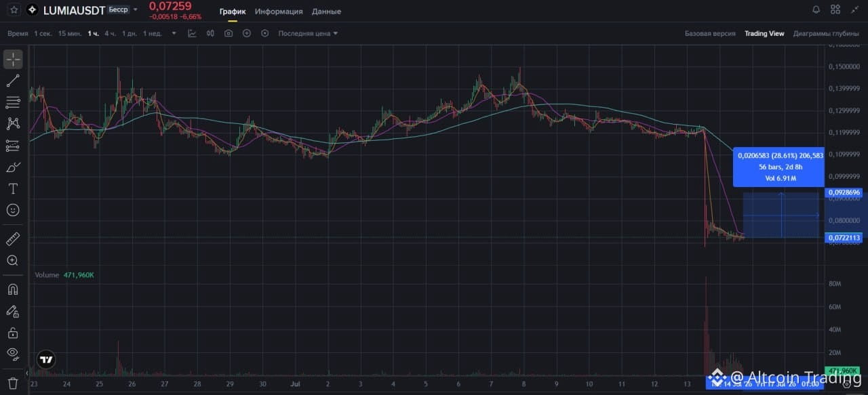868x395 pixels.
Task: Switch to the Данные tab
Action: [326, 12]
